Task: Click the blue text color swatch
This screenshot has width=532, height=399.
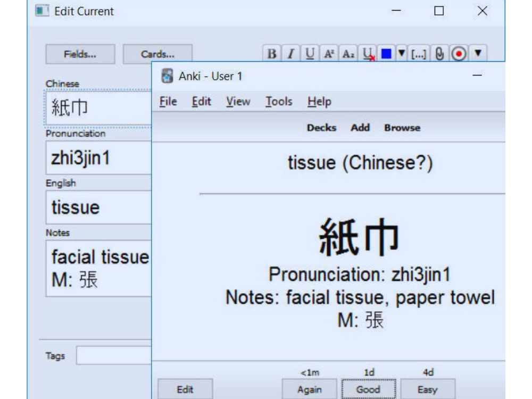Action: tap(386, 54)
